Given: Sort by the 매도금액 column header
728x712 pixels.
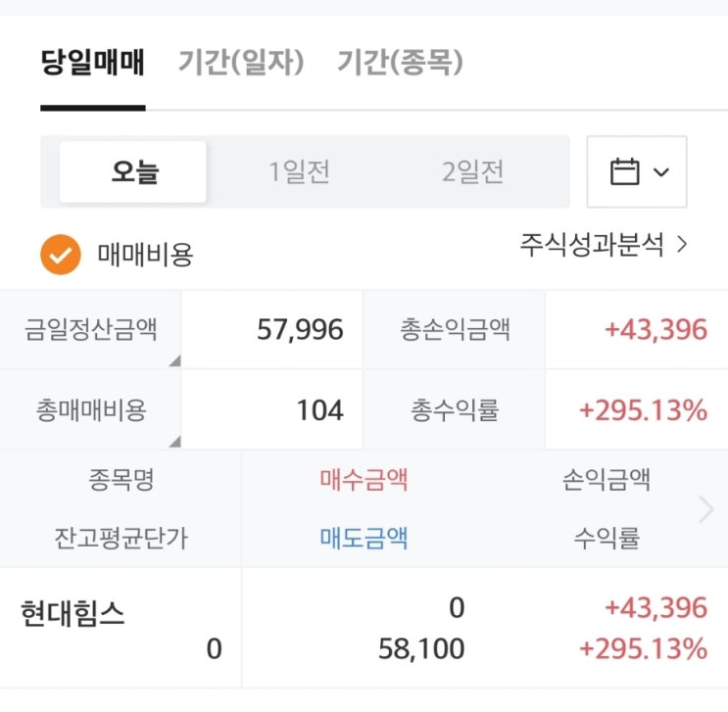Looking at the screenshot, I should (x=364, y=537).
